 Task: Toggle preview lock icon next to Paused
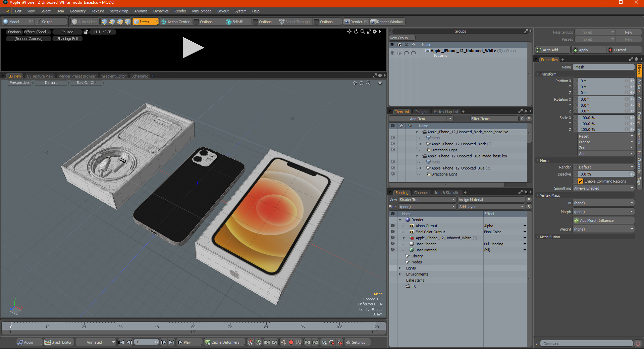86,32
